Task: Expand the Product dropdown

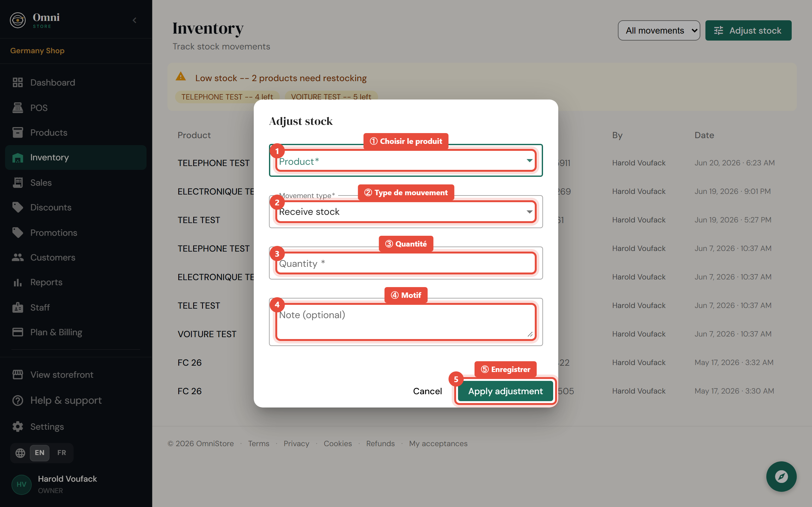Action: (x=406, y=161)
